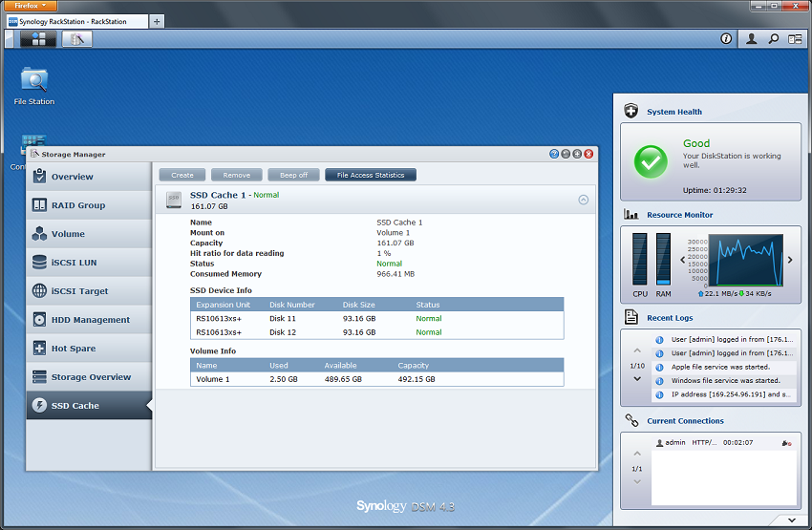Select Disk 12 row in SSD Device Info

tap(377, 332)
